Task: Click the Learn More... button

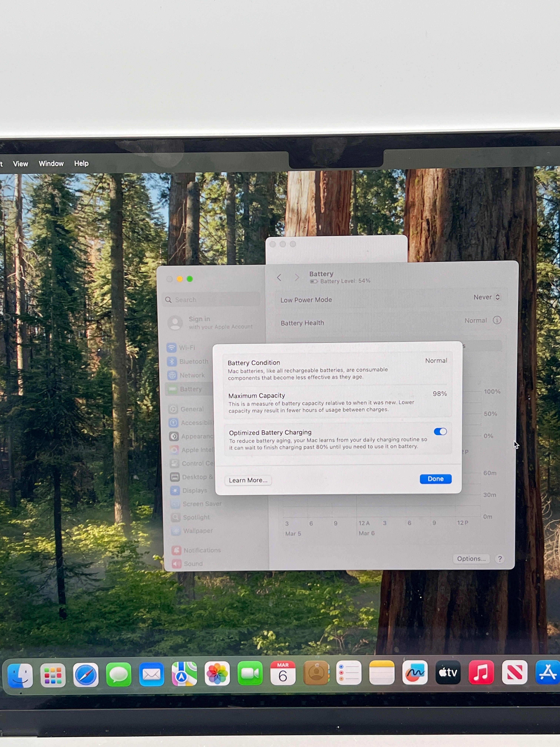Action: (248, 480)
